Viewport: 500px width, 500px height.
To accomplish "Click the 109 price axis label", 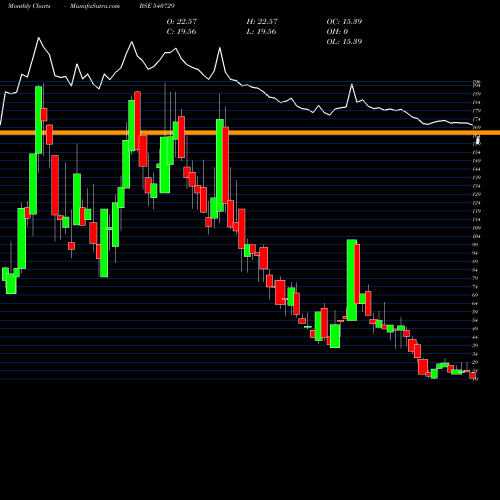I will (477, 228).
